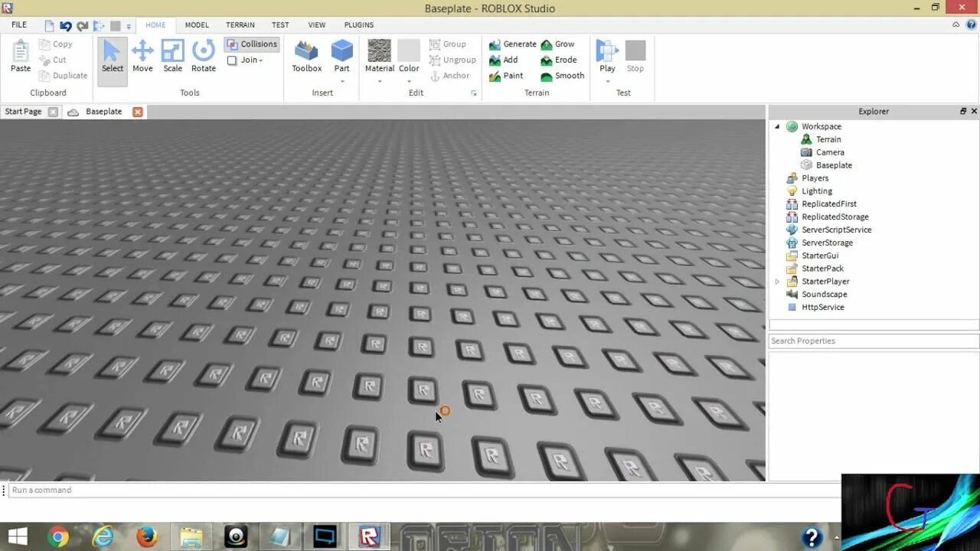The height and width of the screenshot is (551, 980).
Task: Switch to the TERRAIN ribbon tab
Action: point(240,25)
